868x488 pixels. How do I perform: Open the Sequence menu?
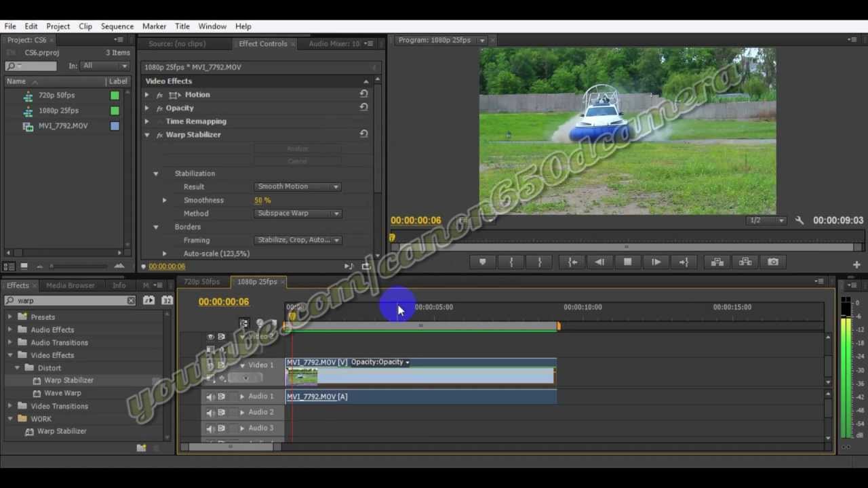tap(117, 26)
